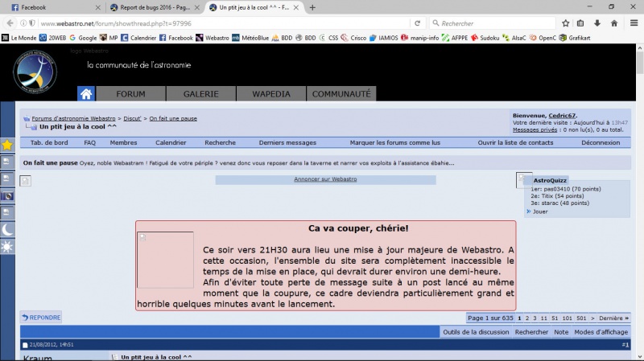Open the On fait une pause breadcrumb
Screen dimensions: 644x361
pos(173,118)
